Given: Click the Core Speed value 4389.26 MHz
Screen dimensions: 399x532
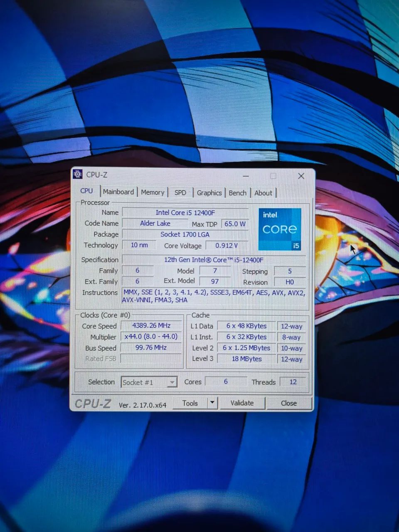Looking at the screenshot, I should (x=151, y=325).
